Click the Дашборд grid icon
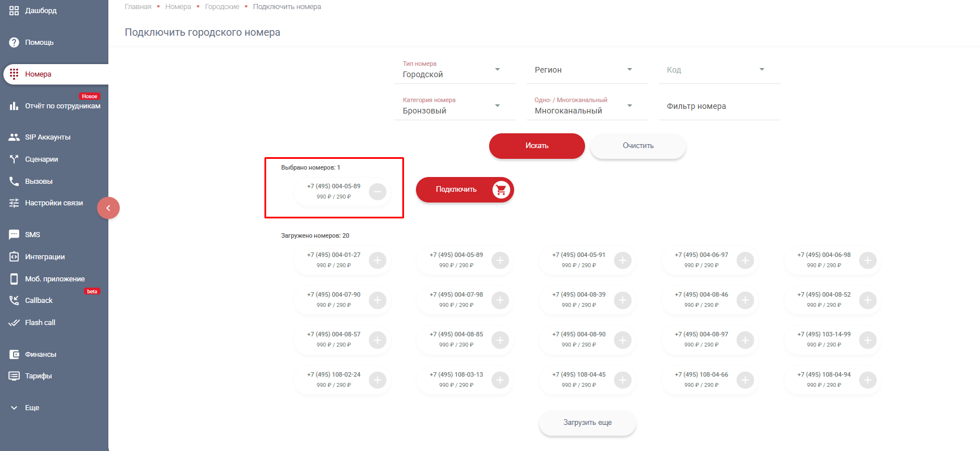This screenshot has height=451, width=980. 14,11
